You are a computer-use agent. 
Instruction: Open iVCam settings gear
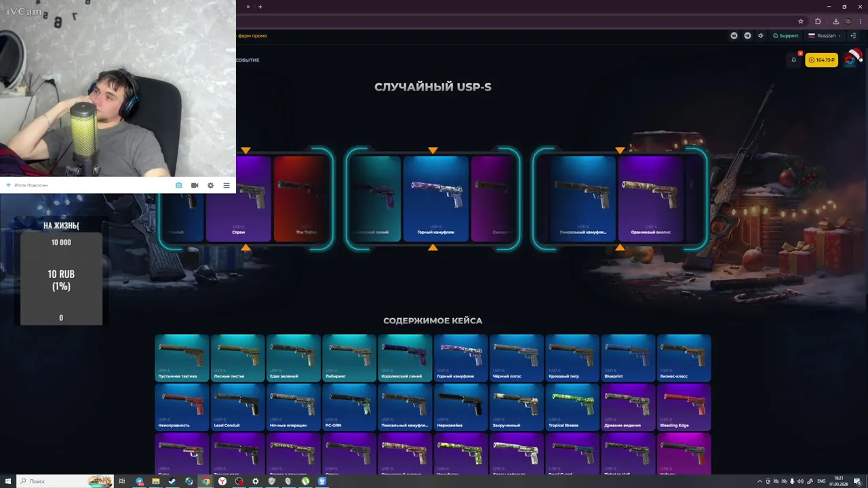210,185
